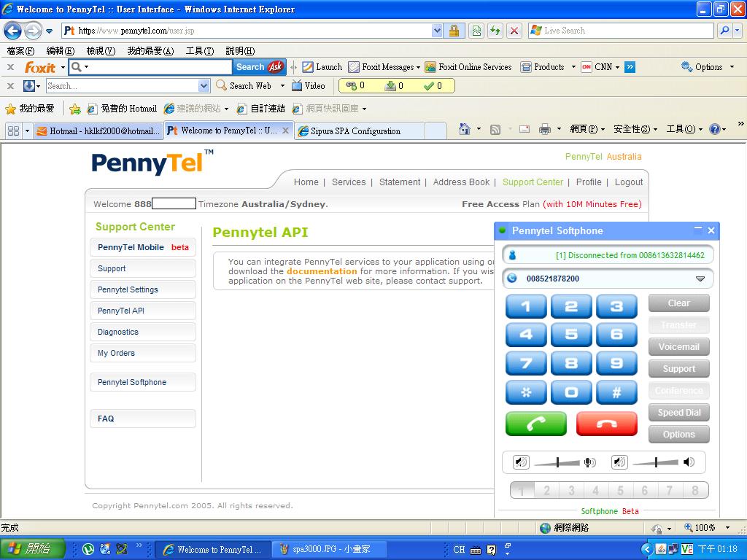The image size is (747, 560).
Task: Click the Refresh page icon
Action: (495, 31)
